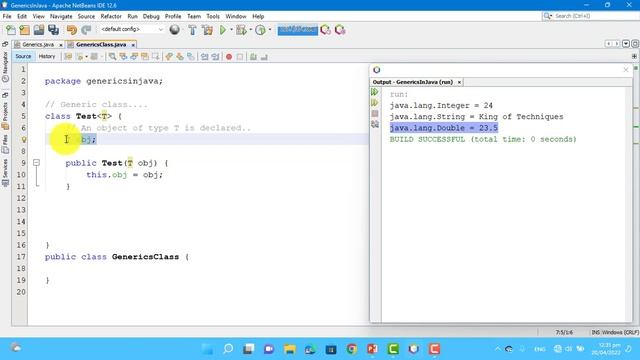Click the Debug Project toolbar icon
The height and width of the screenshot is (360, 640).
[241, 30]
